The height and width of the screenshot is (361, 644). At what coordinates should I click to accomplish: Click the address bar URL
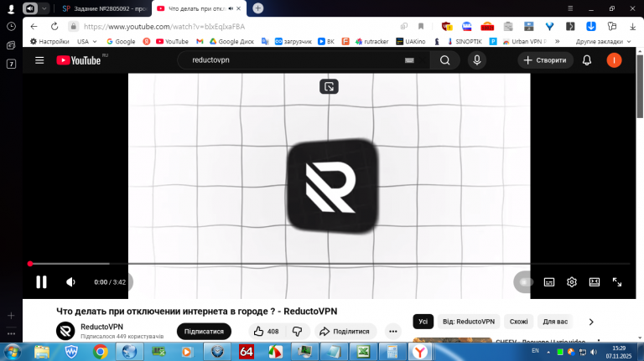point(164,27)
